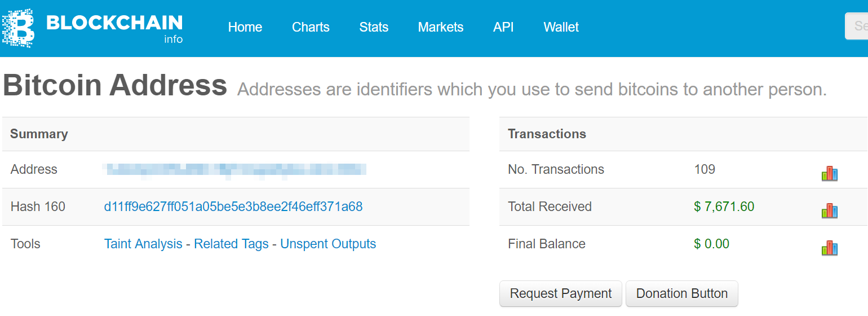
Task: Open the Wallet menu item
Action: (x=561, y=27)
